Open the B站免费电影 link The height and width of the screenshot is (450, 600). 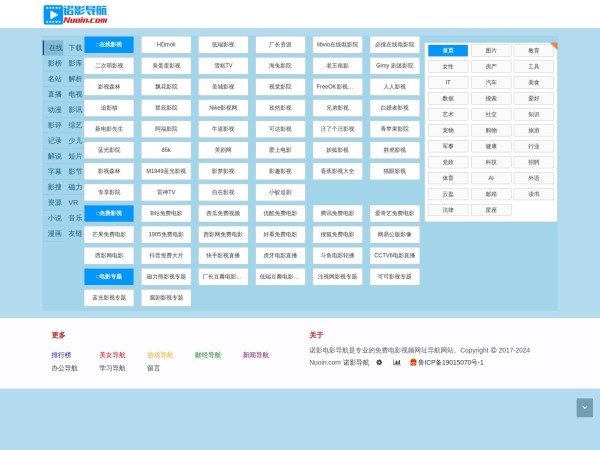pos(166,213)
